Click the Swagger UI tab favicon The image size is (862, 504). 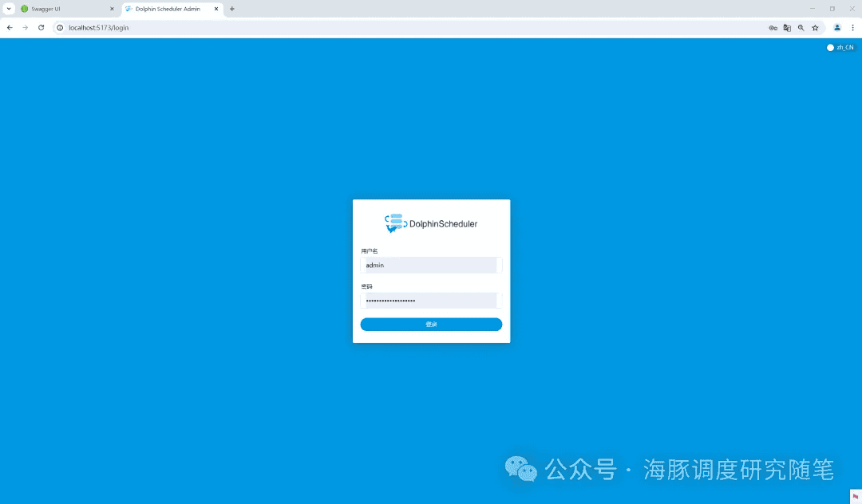26,10
